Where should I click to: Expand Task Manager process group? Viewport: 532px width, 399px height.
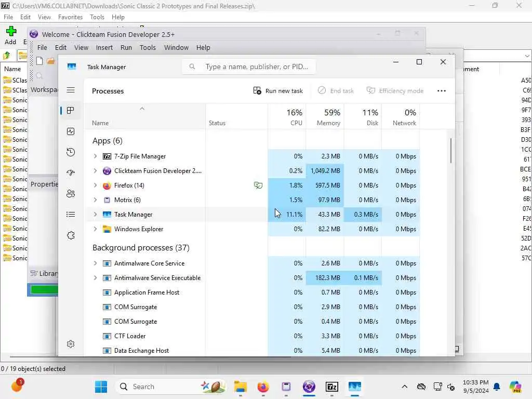(x=96, y=215)
